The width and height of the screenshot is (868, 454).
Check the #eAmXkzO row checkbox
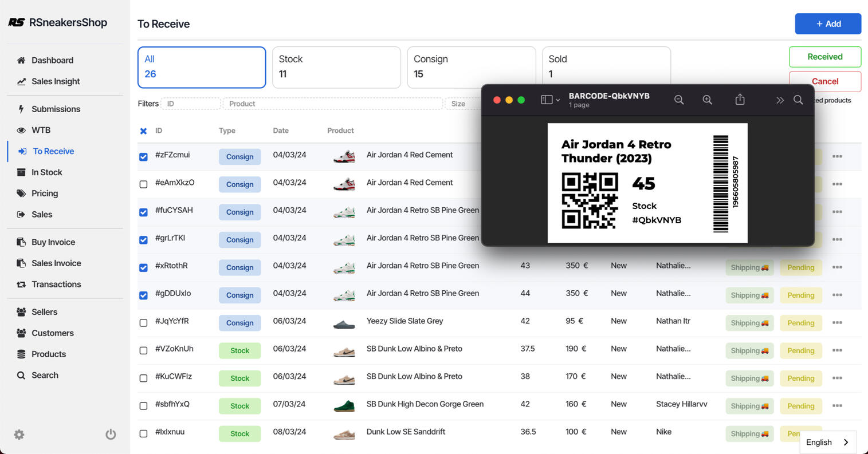tap(143, 184)
